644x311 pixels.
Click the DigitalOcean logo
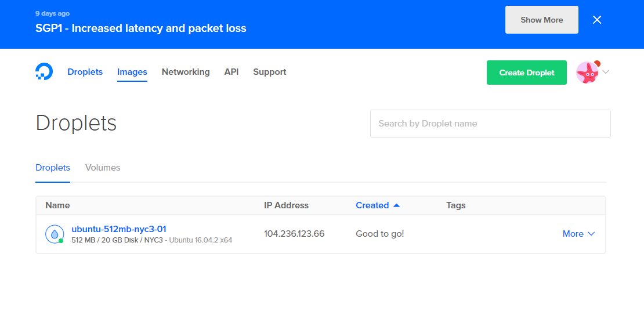[x=44, y=72]
